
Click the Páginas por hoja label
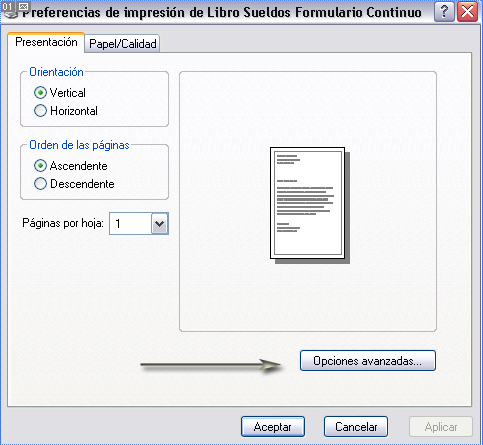[x=63, y=223]
